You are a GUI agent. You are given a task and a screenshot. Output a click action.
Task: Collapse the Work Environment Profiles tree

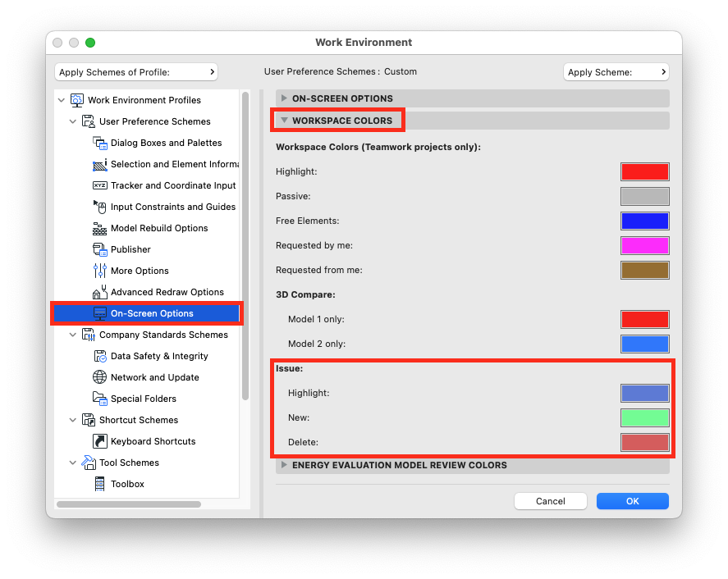62,100
